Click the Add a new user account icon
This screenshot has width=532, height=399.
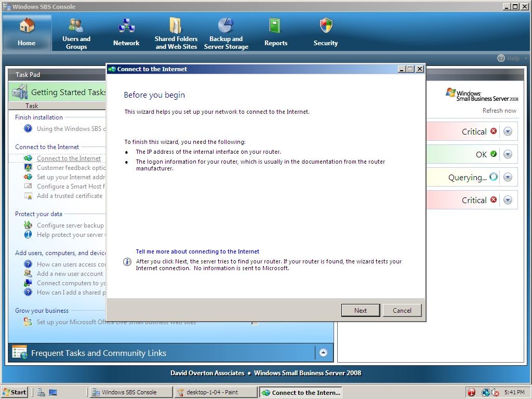point(28,273)
